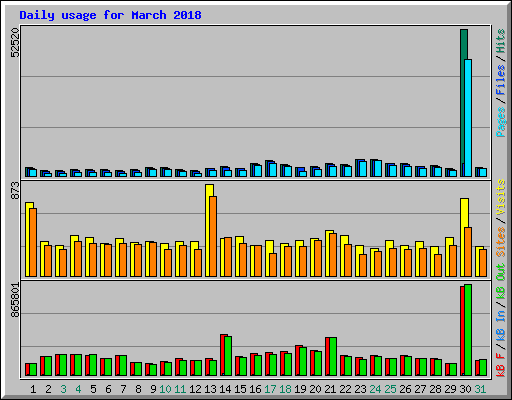Click day 8 on the x-axis
The height and width of the screenshot is (400, 512).
pyautogui.click(x=138, y=389)
